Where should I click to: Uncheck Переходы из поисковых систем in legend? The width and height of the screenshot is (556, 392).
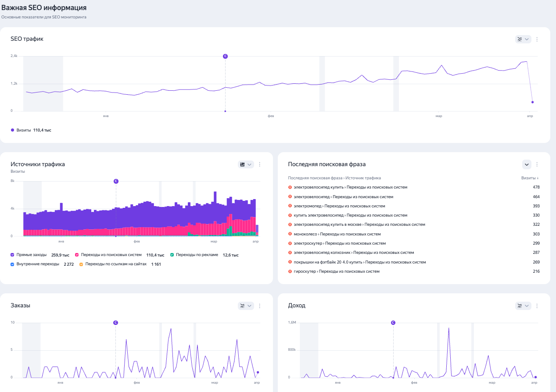(77, 255)
